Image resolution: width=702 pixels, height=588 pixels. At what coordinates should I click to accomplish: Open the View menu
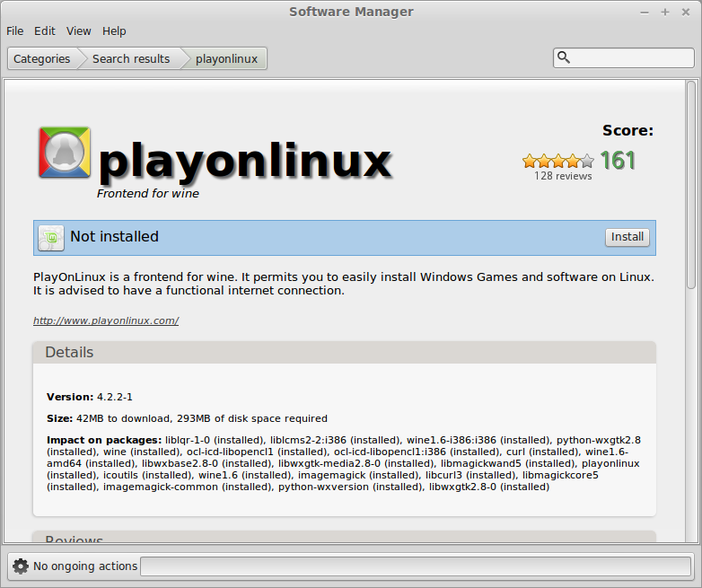(79, 31)
